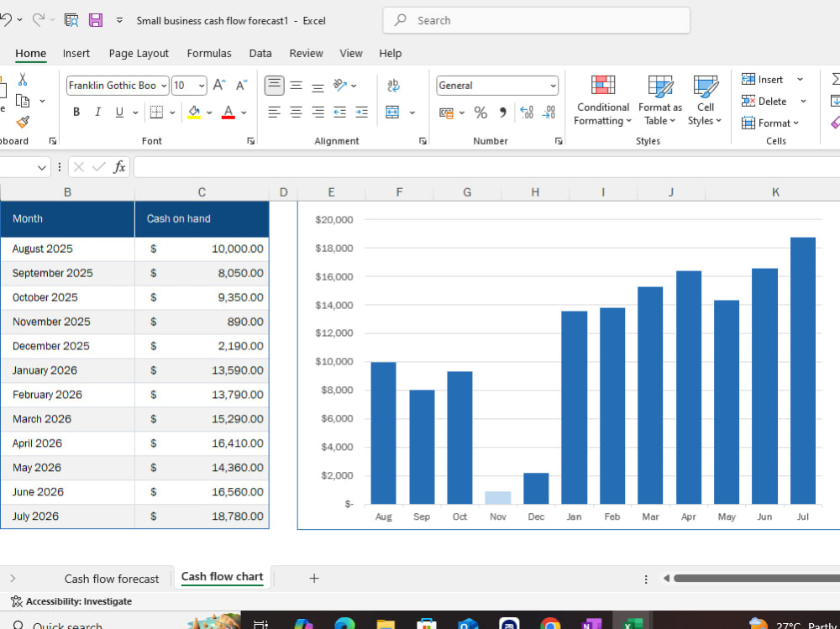840x629 pixels.
Task: Open the font color dropdown arrow
Action: coord(244,113)
